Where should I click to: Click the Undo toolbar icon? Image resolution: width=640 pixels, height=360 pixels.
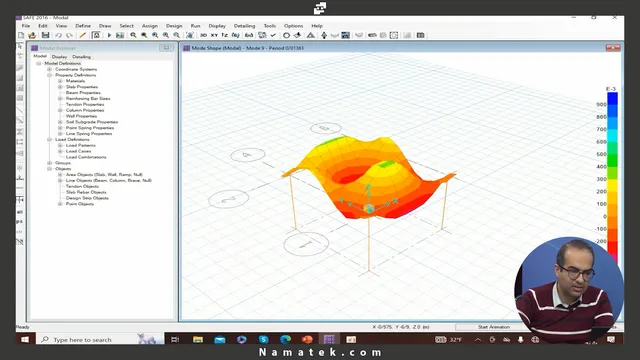pos(59,36)
